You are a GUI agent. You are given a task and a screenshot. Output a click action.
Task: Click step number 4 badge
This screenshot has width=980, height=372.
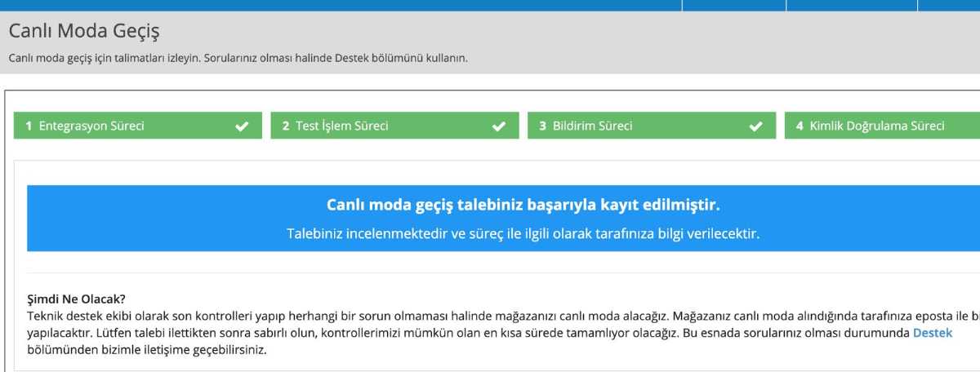(x=800, y=126)
